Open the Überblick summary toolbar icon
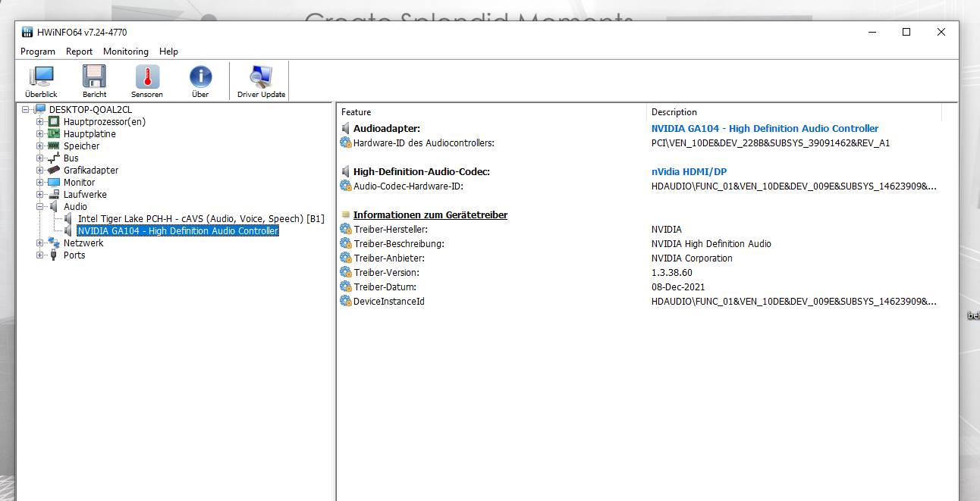Image resolution: width=980 pixels, height=501 pixels. pos(41,77)
